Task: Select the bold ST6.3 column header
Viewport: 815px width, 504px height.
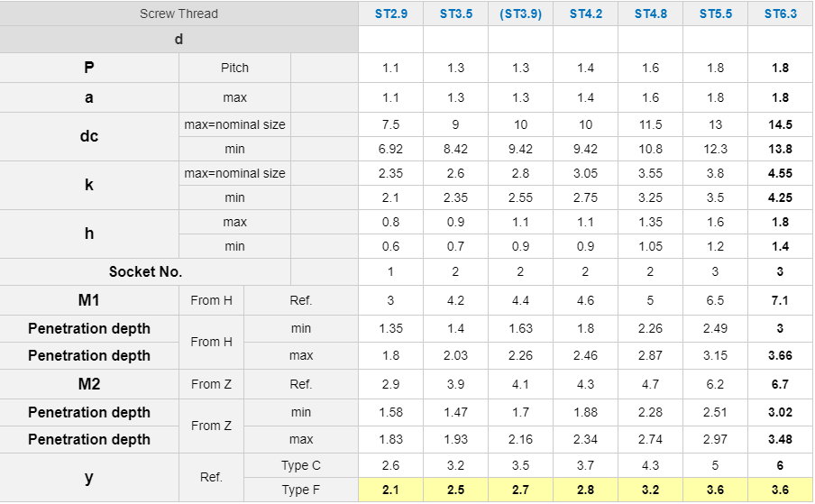Action: (780, 14)
